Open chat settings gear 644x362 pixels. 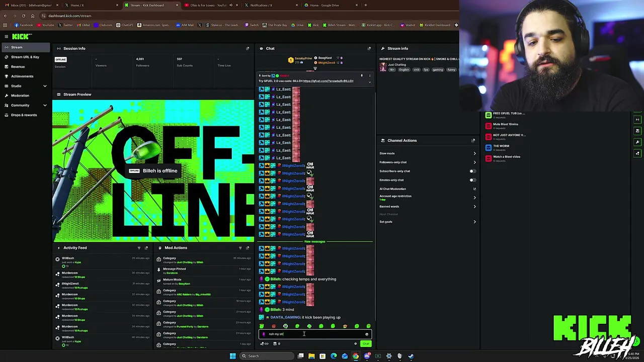click(356, 344)
